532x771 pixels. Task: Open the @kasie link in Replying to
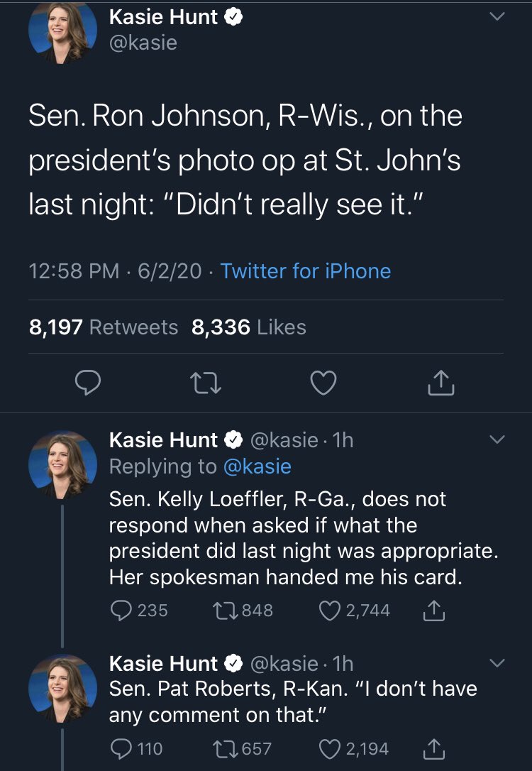tap(257, 466)
